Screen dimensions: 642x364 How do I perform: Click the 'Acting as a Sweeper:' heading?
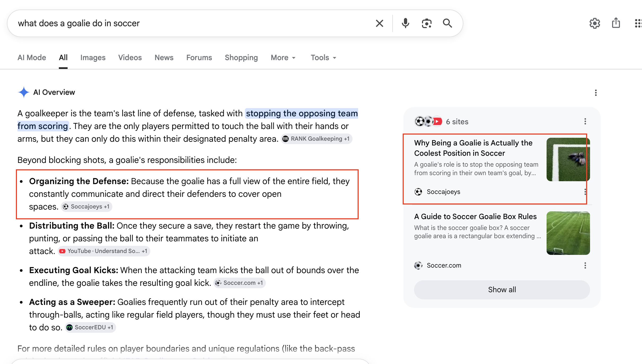coord(72,302)
